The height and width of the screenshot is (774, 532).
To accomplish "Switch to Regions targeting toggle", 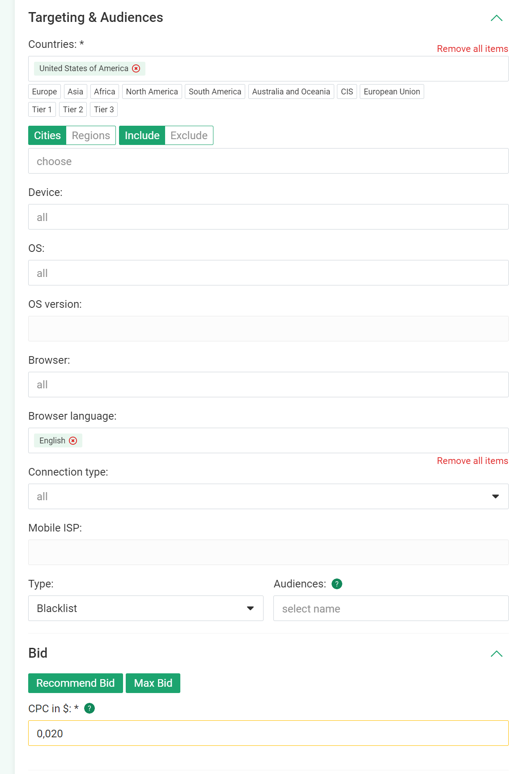I will [91, 136].
